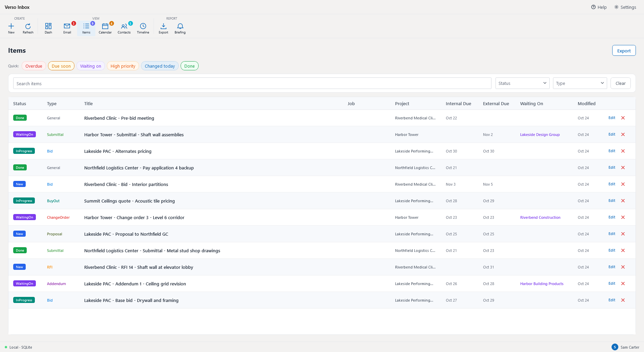The image size is (644, 352).
Task: Edit the Riverbend Clinic Bid Interior partitions row
Action: 612,184
